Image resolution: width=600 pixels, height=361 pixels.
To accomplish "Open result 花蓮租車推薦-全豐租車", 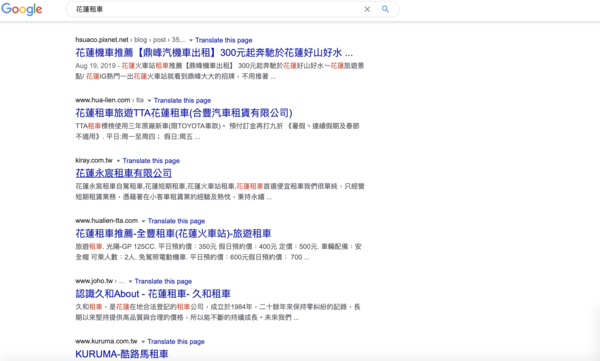I will pos(173,234).
